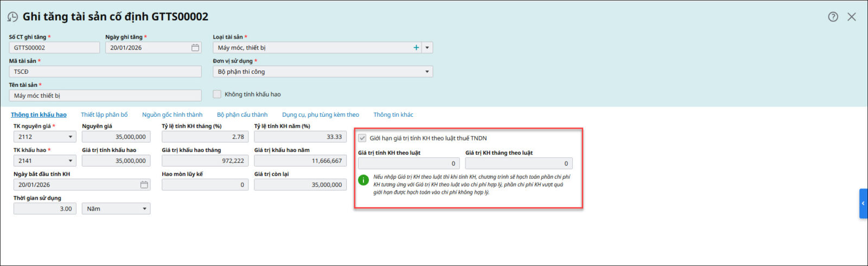Change time unit Năm dropdown
The image size is (868, 266).
144,209
